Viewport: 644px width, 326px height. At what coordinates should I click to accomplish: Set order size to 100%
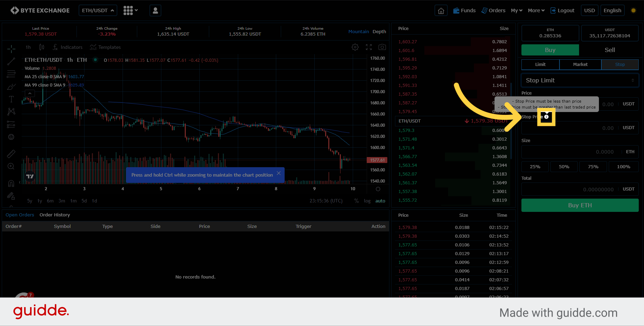click(x=623, y=166)
